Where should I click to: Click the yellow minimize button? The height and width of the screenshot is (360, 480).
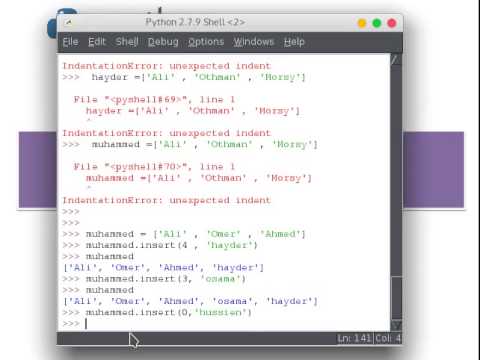[362, 23]
